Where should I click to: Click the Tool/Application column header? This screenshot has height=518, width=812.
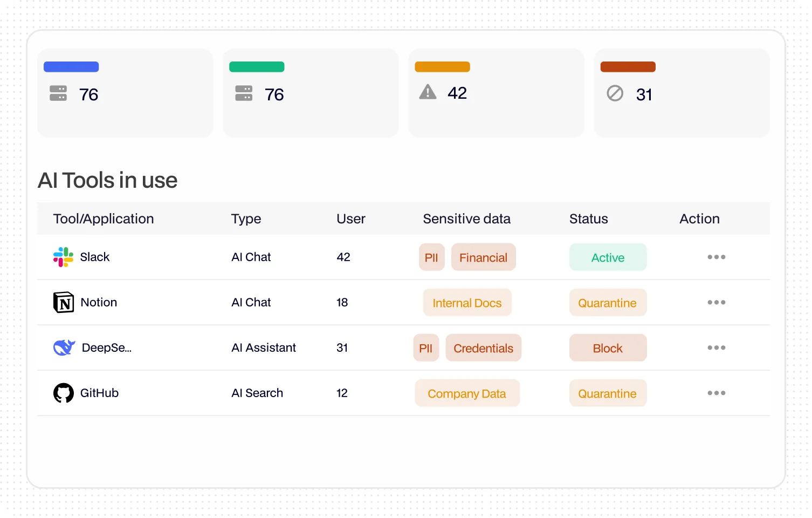pyautogui.click(x=104, y=219)
